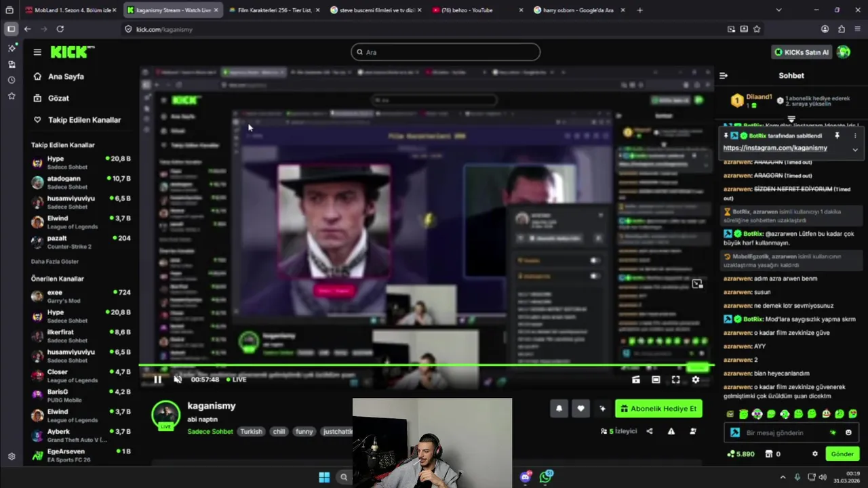Screen dimensions: 868x488
Task: Open pinned message options menu
Action: (x=855, y=136)
